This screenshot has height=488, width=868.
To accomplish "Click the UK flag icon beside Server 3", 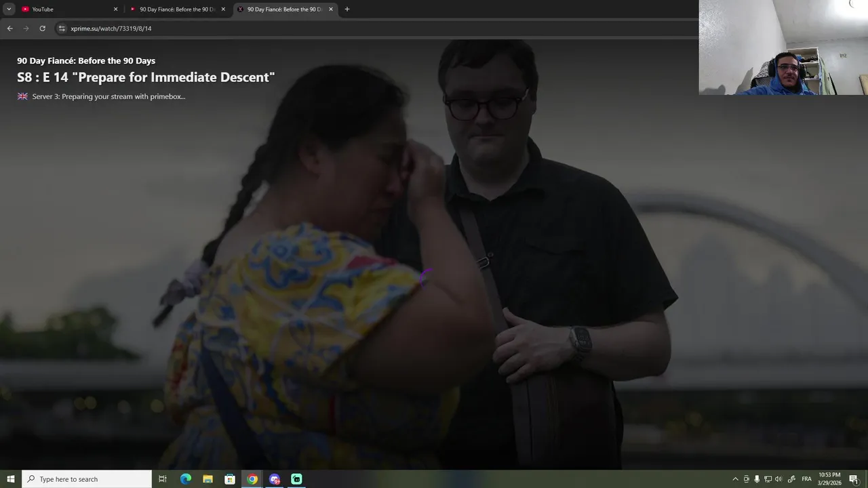I will [22, 96].
